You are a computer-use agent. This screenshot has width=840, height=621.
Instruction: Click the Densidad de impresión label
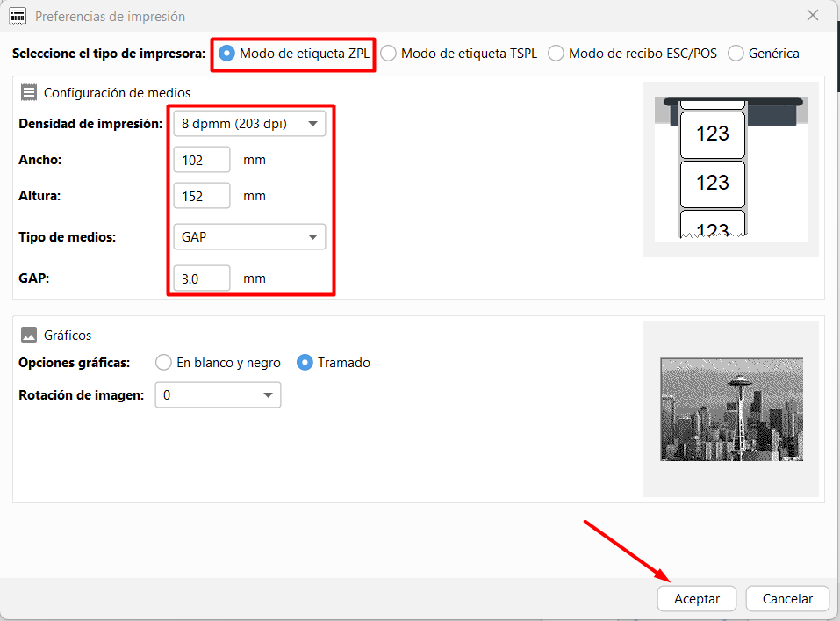click(x=90, y=124)
